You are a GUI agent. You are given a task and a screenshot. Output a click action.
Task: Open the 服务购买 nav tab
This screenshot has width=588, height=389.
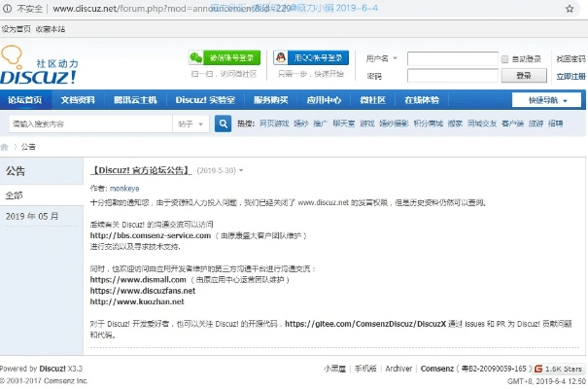pos(271,100)
